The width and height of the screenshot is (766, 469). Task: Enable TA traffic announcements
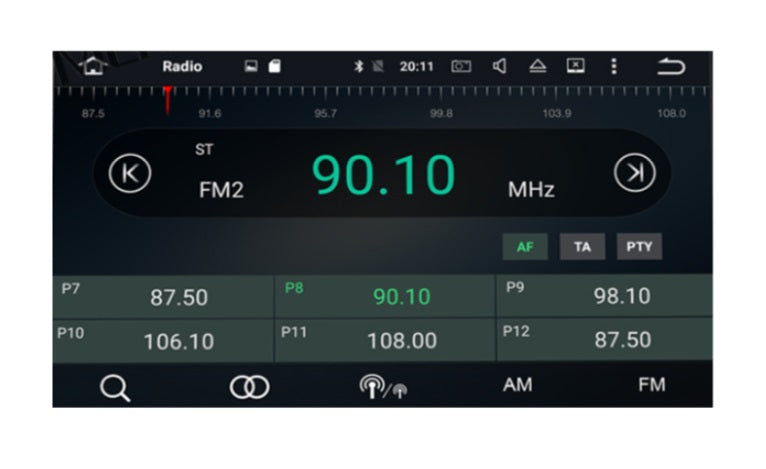(x=582, y=247)
